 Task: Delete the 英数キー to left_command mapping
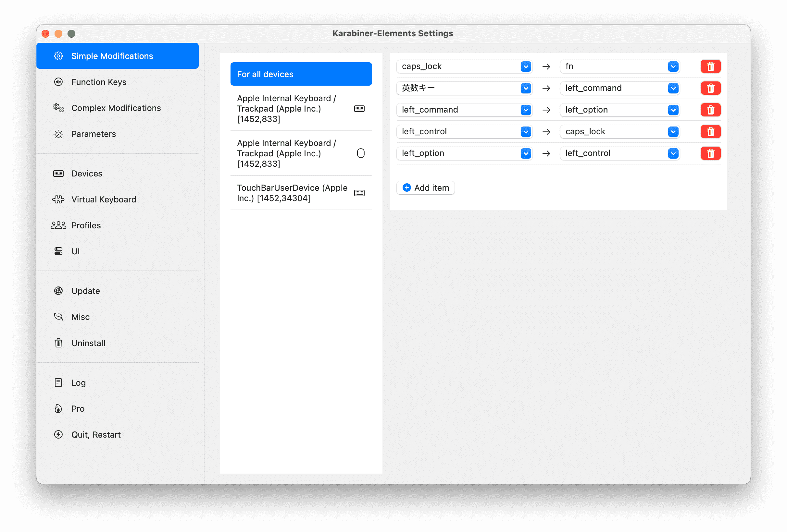click(x=710, y=88)
